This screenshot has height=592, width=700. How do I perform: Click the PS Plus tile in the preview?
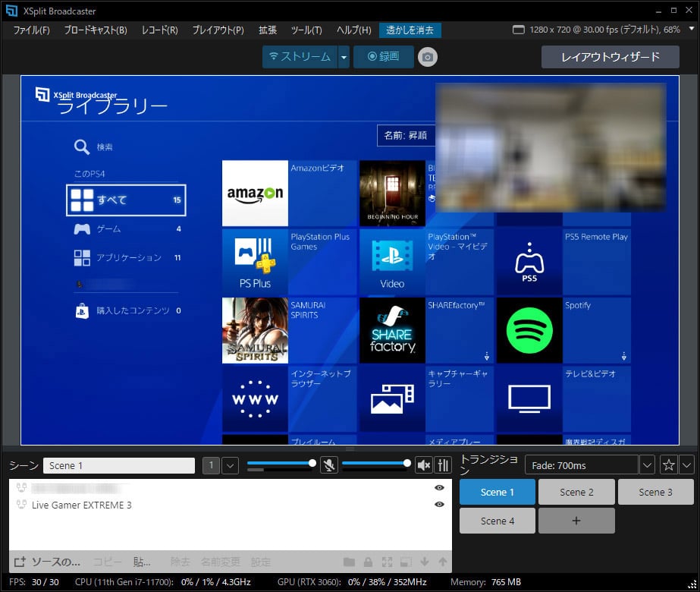point(255,262)
